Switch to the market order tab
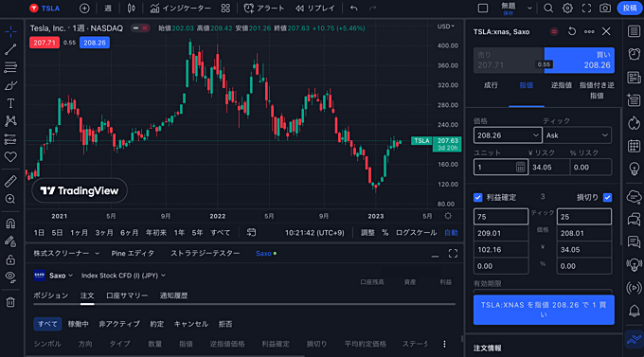Screen dimensions: 644x357 click(x=491, y=85)
